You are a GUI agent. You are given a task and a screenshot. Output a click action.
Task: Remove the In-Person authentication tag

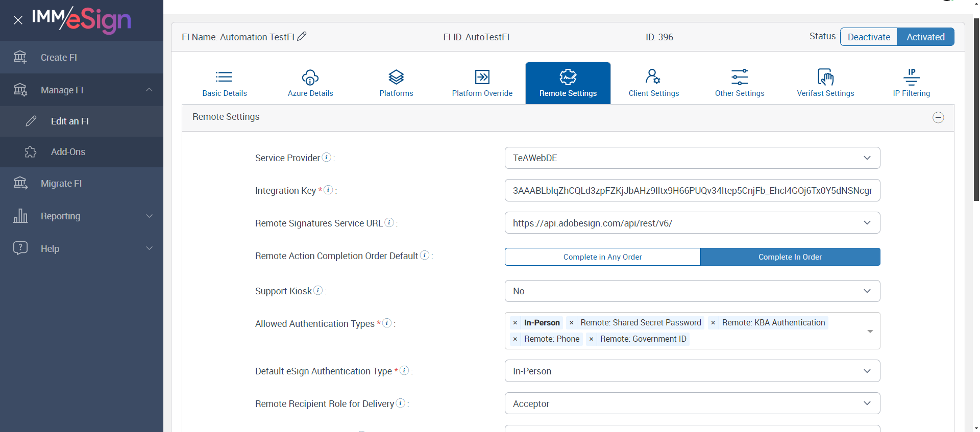click(x=515, y=323)
